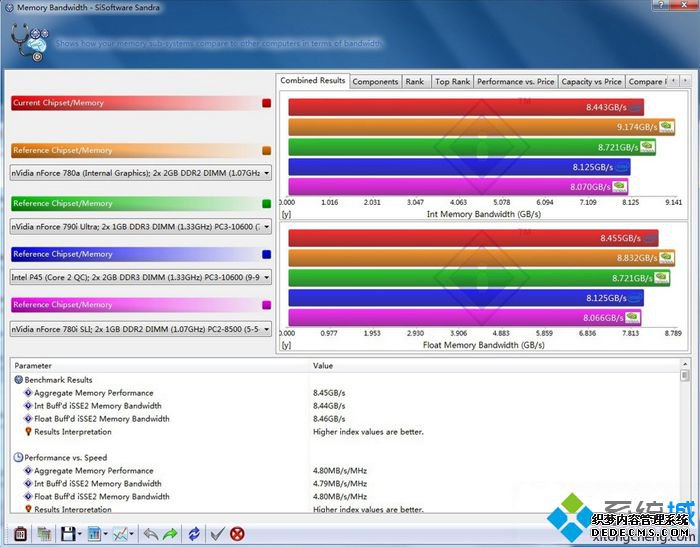Click the line graph view icon
This screenshot has height=547, width=700.
point(120,534)
